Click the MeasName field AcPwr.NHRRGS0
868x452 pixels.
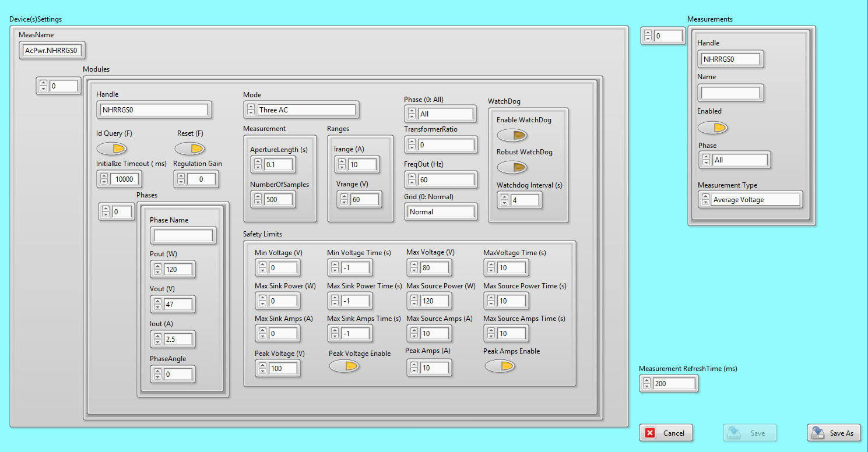click(51, 50)
